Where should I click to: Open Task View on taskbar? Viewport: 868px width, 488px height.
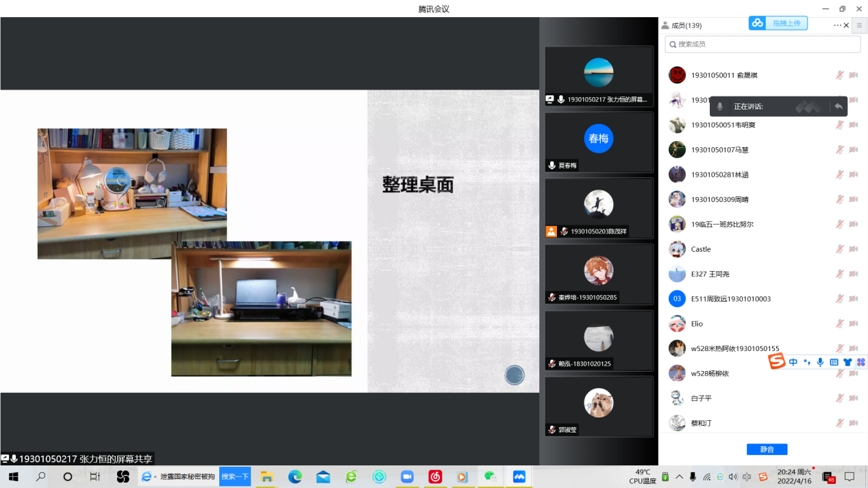tap(95, 476)
